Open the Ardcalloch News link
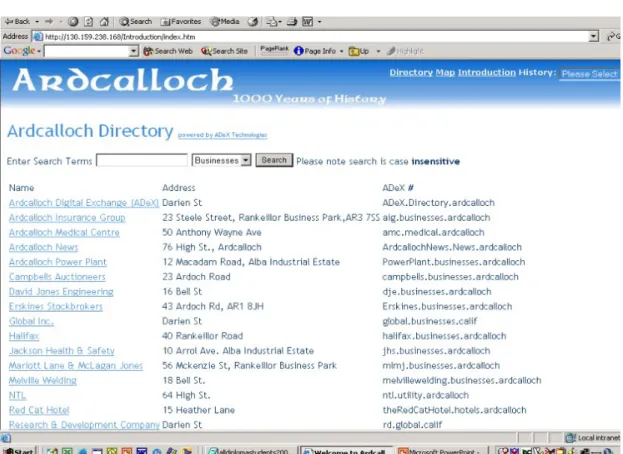This screenshot has height=454, width=623. (43, 247)
